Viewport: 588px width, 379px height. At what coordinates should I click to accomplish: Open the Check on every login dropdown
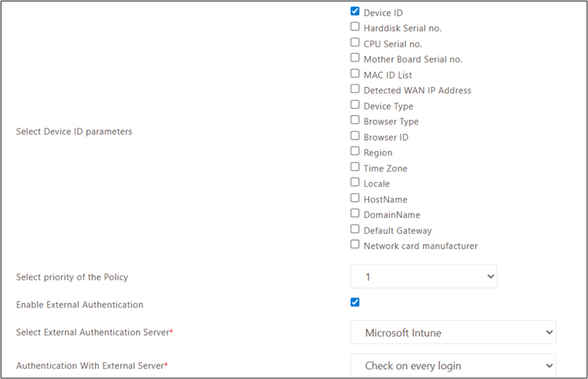pyautogui.click(x=453, y=365)
